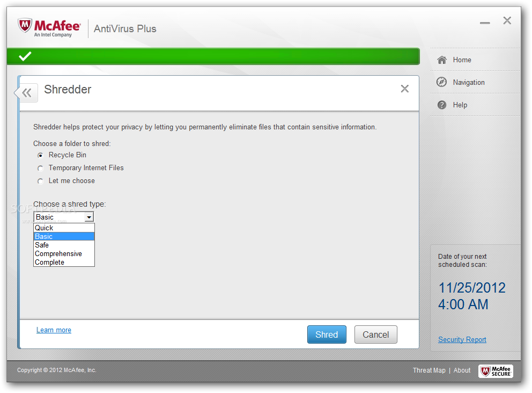Click the Help question mark icon

tap(442, 105)
